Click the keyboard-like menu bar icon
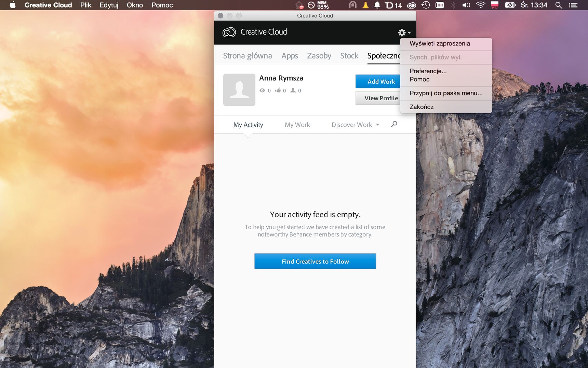The image size is (588, 368). (x=440, y=5)
